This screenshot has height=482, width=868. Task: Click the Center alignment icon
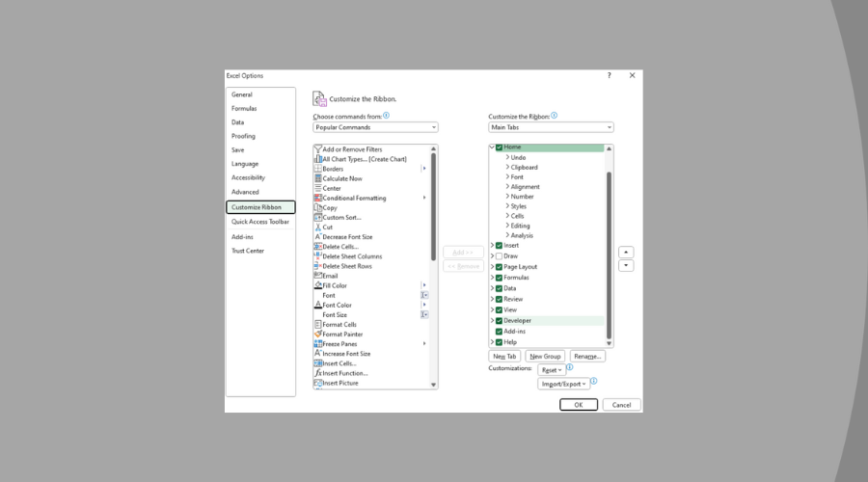[317, 188]
